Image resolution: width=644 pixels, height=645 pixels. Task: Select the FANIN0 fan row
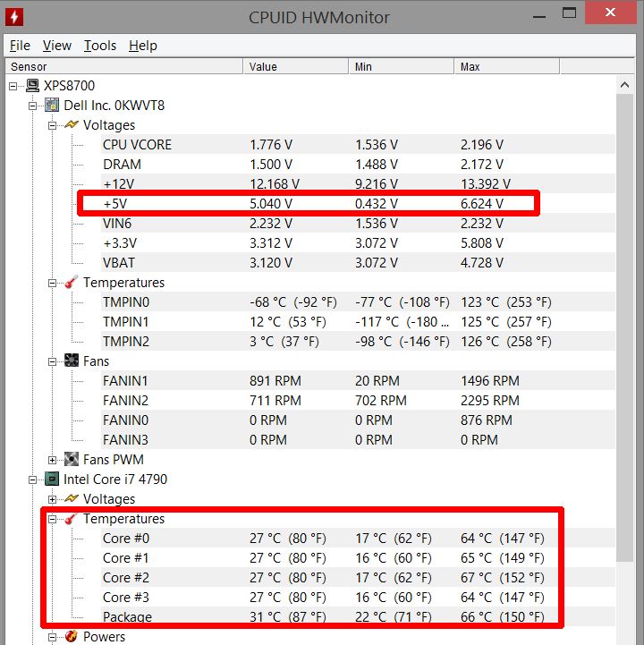coord(358,420)
